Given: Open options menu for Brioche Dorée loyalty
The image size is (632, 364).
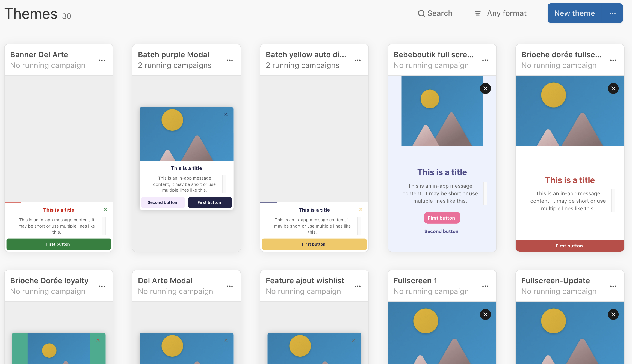Looking at the screenshot, I should tap(102, 286).
